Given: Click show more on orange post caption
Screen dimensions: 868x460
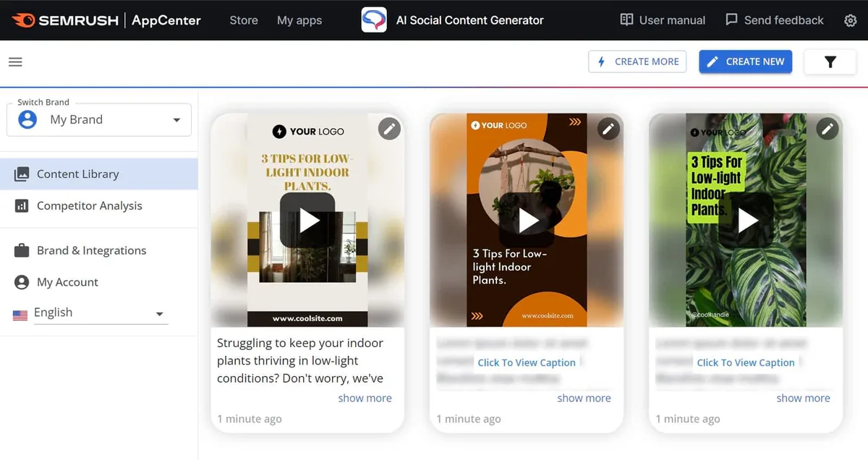Looking at the screenshot, I should [x=584, y=398].
